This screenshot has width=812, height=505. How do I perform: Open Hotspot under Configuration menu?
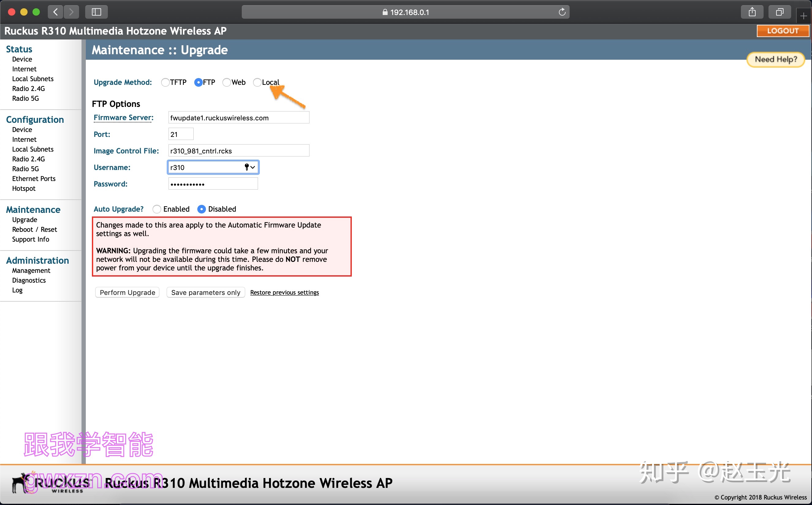tap(24, 188)
